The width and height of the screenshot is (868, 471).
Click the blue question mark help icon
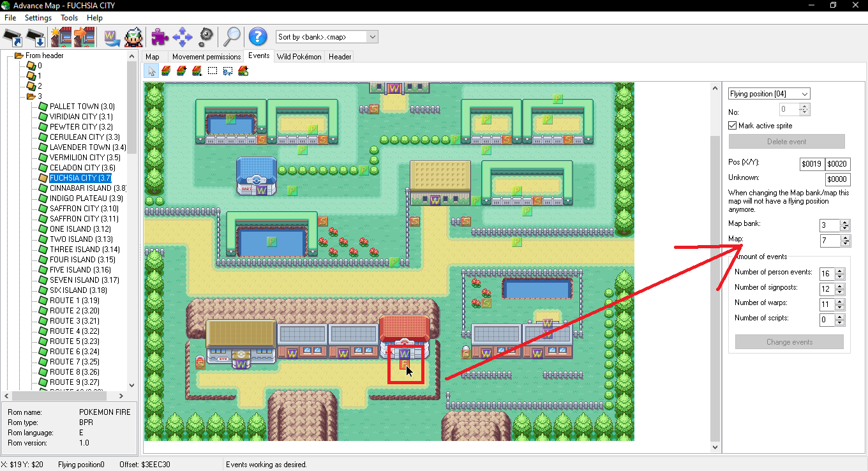[x=257, y=37]
